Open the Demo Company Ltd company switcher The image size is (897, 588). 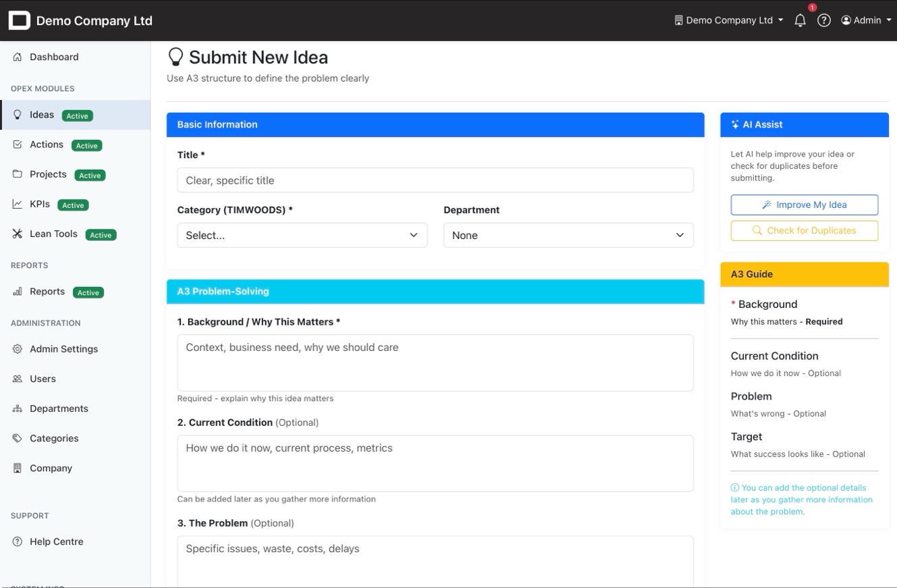point(728,20)
